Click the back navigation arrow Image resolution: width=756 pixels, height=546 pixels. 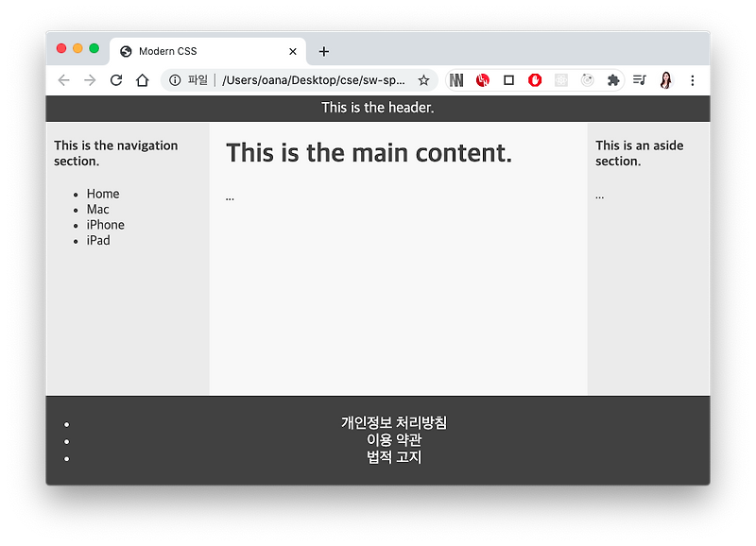coord(63,80)
